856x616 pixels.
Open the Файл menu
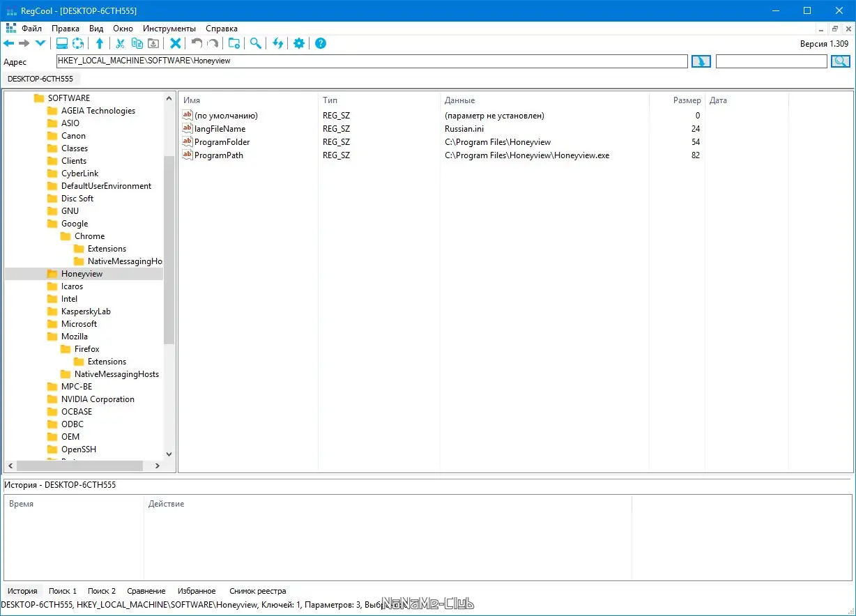pos(32,29)
